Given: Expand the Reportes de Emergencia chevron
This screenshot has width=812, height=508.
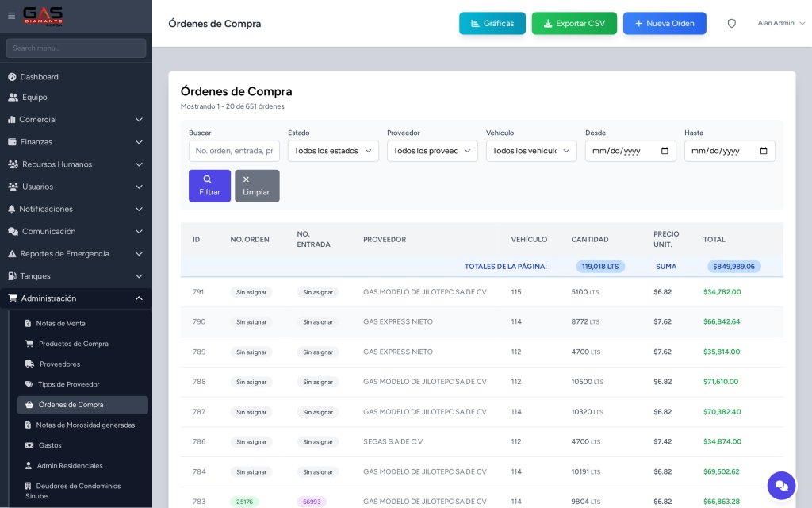Looking at the screenshot, I should coord(139,254).
